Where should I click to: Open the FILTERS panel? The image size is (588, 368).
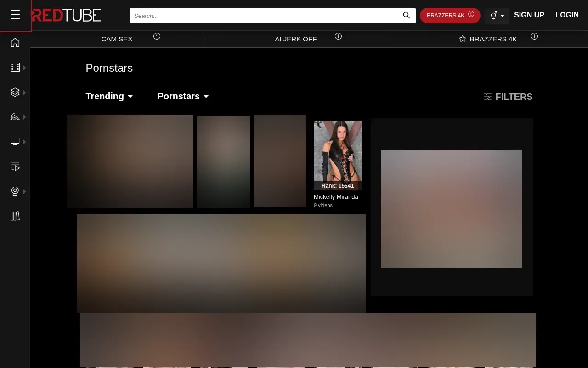508,97
